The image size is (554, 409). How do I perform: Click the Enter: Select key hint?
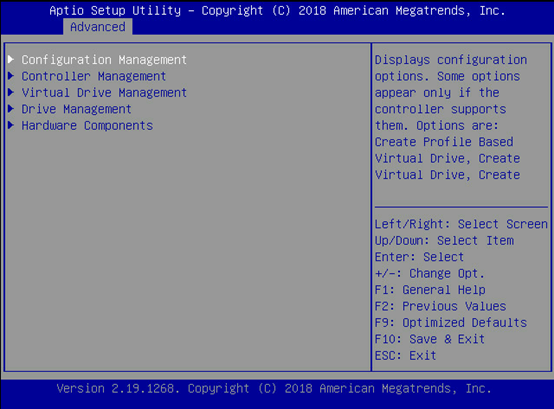pos(419,257)
